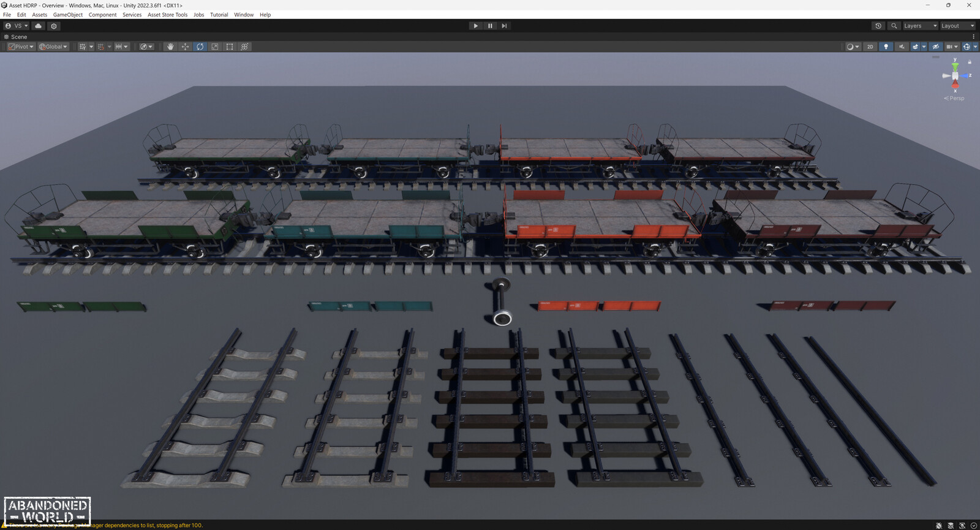
Task: Select the Rect transform tool
Action: (230, 47)
